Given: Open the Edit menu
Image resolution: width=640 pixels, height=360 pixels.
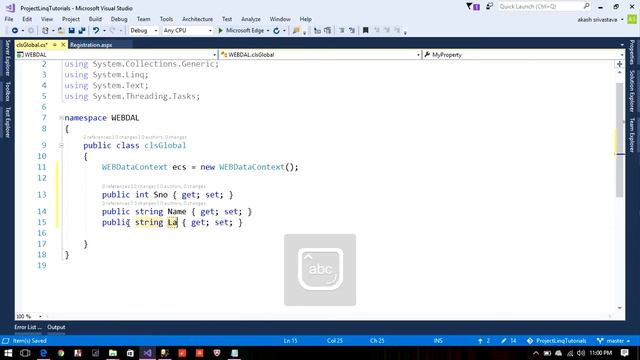Looking at the screenshot, I should pos(27,19).
